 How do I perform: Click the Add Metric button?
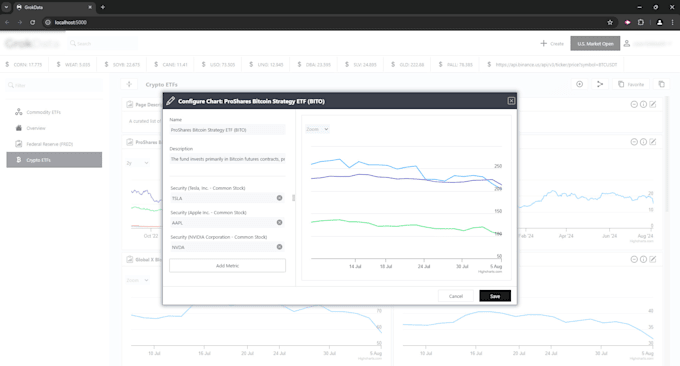227,265
